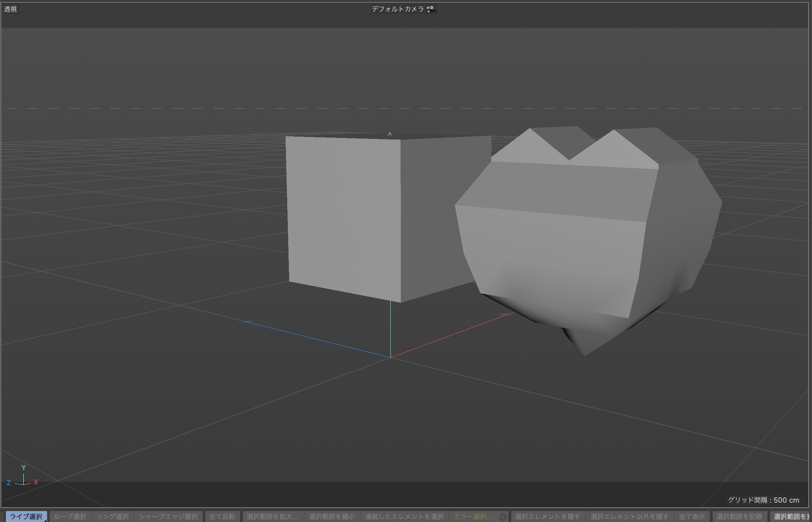Click 選択範囲を拡大 to grow the selection

click(x=272, y=517)
